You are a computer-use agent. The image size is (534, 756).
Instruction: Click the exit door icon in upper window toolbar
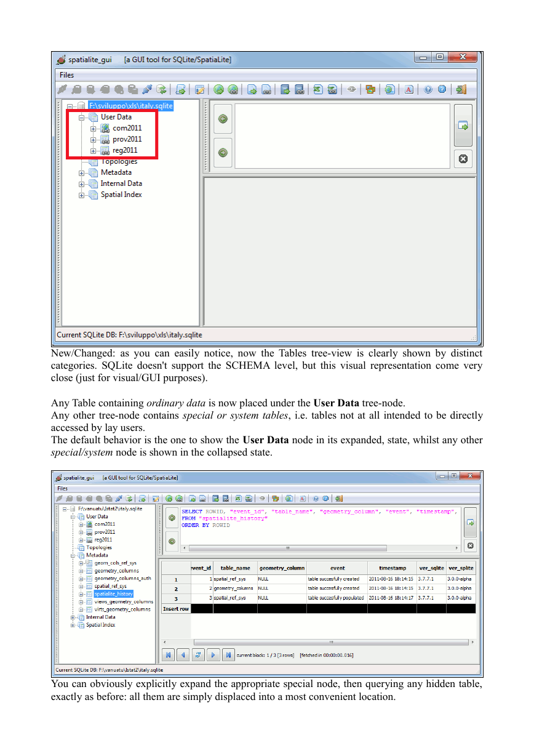point(461,89)
